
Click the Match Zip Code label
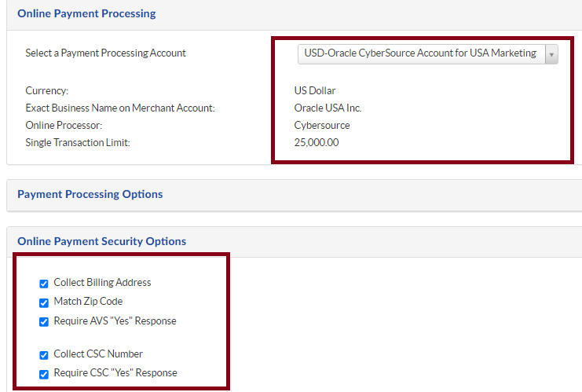88,302
